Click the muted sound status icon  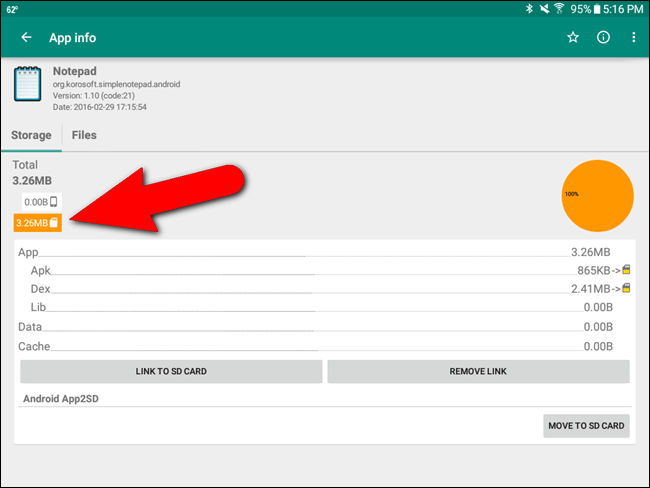pyautogui.click(x=544, y=9)
